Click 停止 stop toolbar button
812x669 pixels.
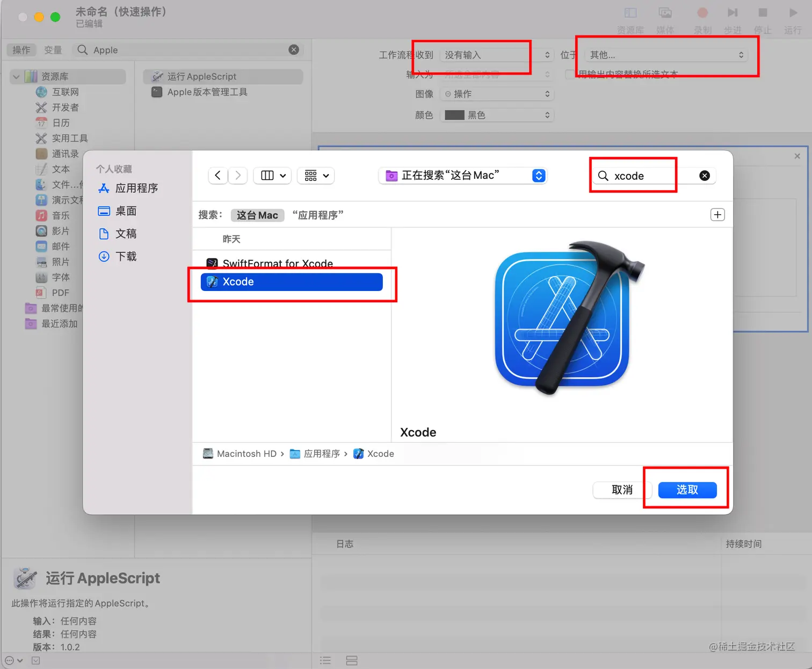763,20
